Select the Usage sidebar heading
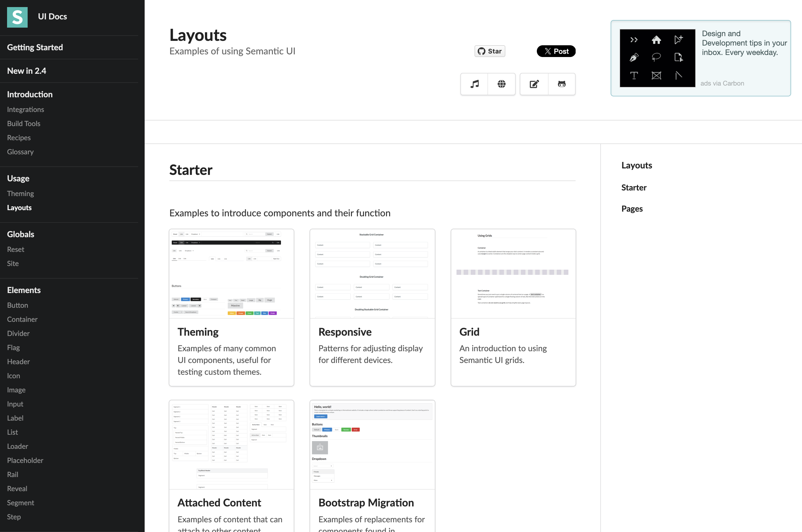This screenshot has width=802, height=532. coord(18,178)
